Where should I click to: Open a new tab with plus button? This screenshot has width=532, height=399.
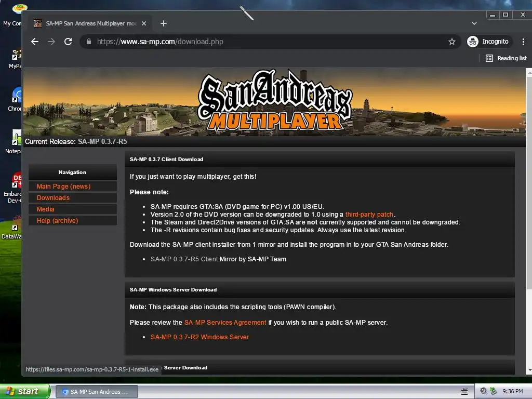(164, 23)
